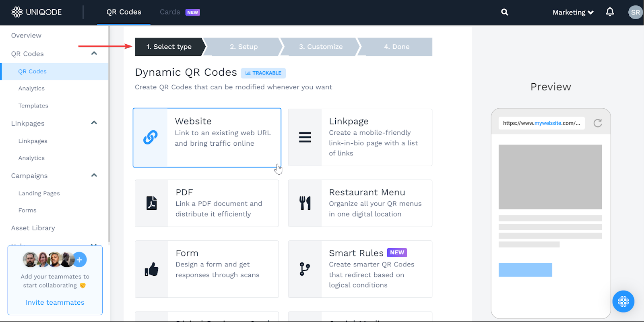Go to step 3. Customize
Image resolution: width=644 pixels, height=322 pixels.
pyautogui.click(x=321, y=47)
